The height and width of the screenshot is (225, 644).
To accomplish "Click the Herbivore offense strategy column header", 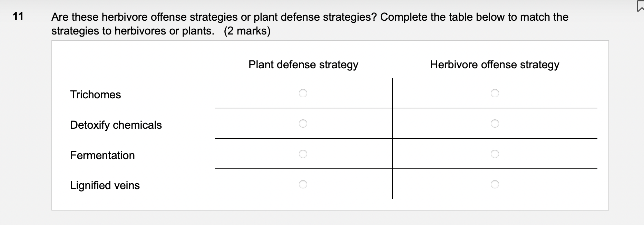I will [495, 64].
